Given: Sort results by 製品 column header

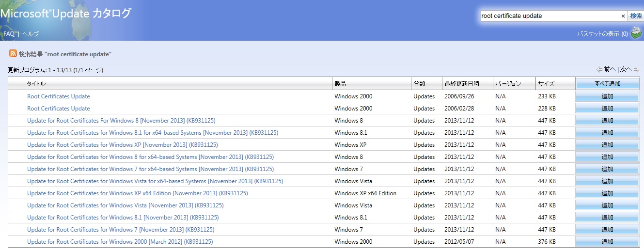Looking at the screenshot, I should pos(341,84).
